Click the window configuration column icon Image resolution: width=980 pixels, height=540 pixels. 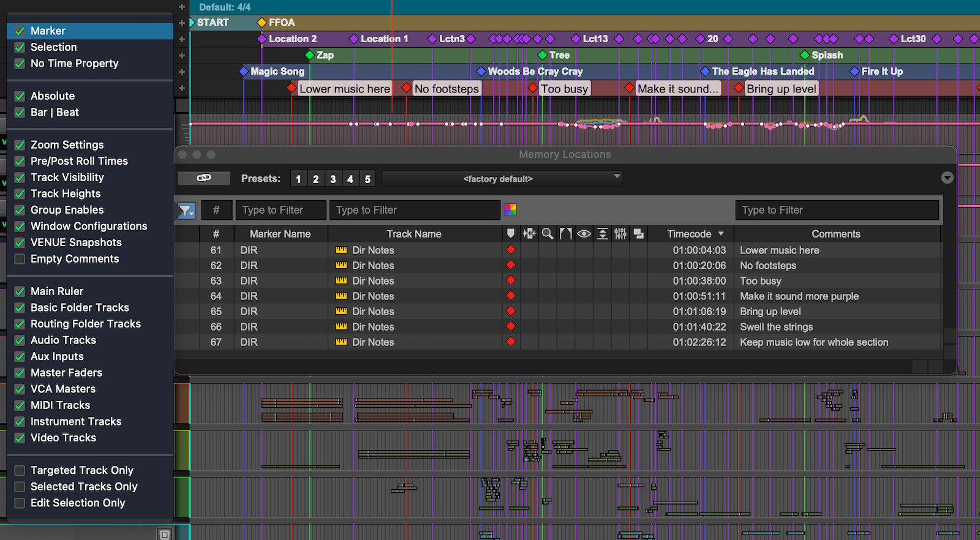[638, 233]
